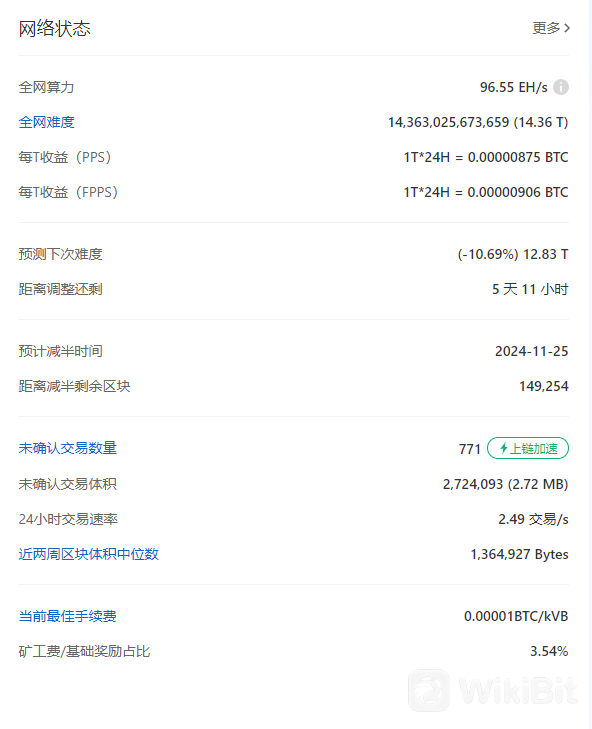Click the predicted difficulty (-10.69%) 12.83 T
Image resolution: width=592 pixels, height=729 pixels.
pos(513,254)
